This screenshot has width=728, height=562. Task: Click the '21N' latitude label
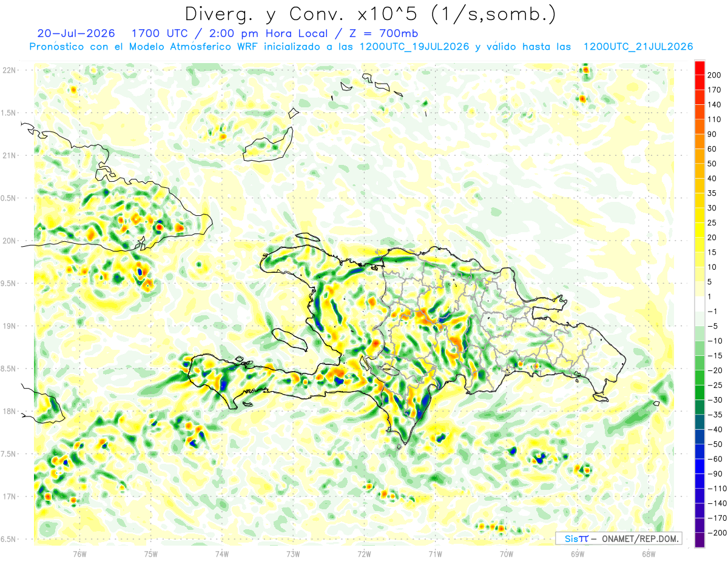9,155
